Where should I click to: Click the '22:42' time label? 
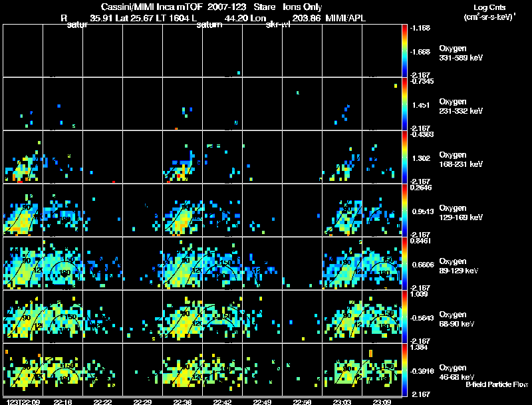pos(222,402)
